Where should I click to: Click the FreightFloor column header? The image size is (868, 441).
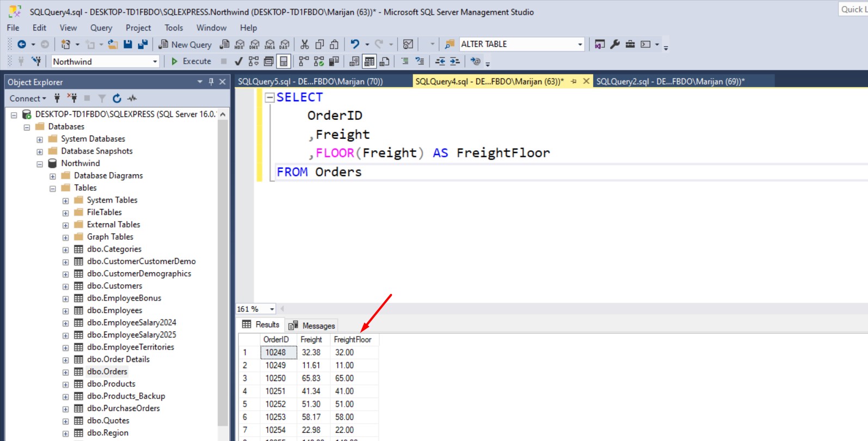354,340
